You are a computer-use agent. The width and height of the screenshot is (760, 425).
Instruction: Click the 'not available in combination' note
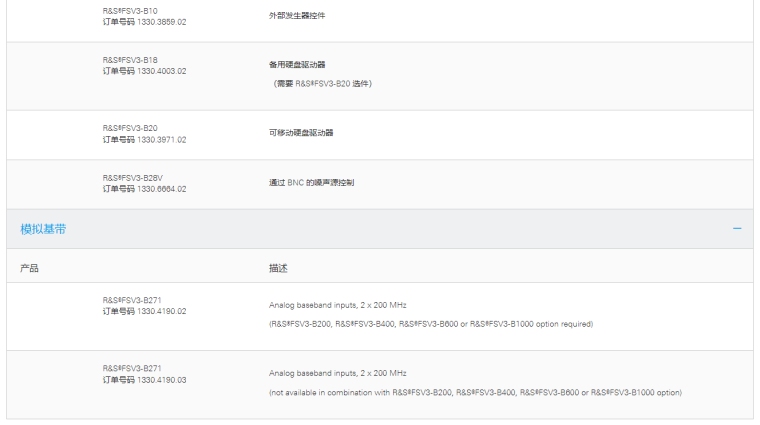475,393
